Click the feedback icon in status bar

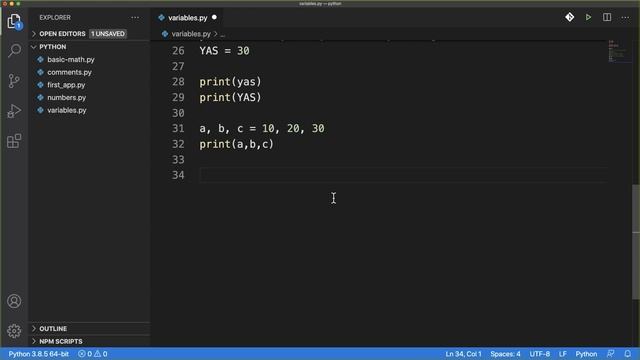coord(611,353)
